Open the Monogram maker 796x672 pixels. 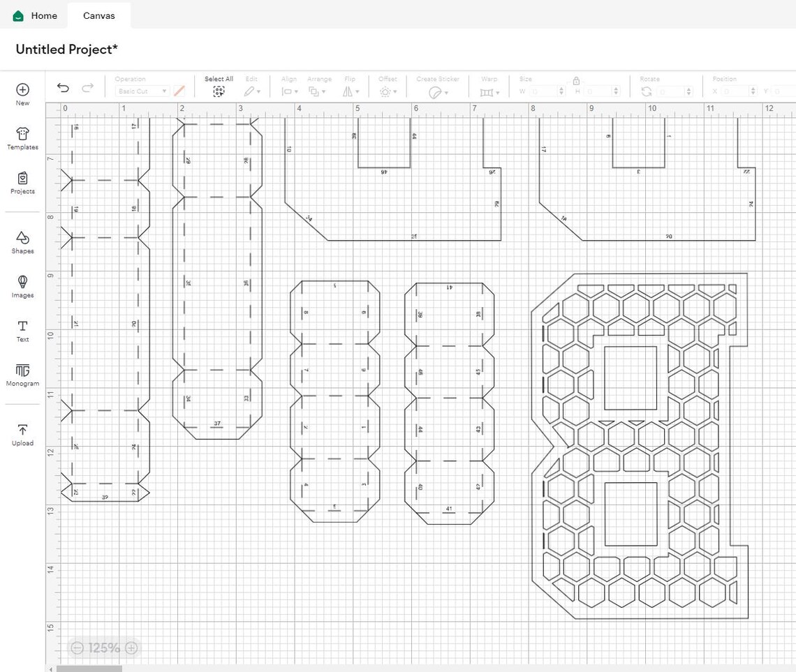click(x=22, y=375)
